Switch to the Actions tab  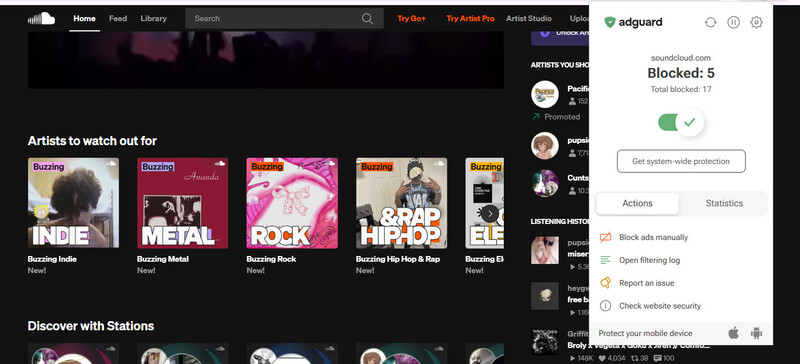(637, 203)
